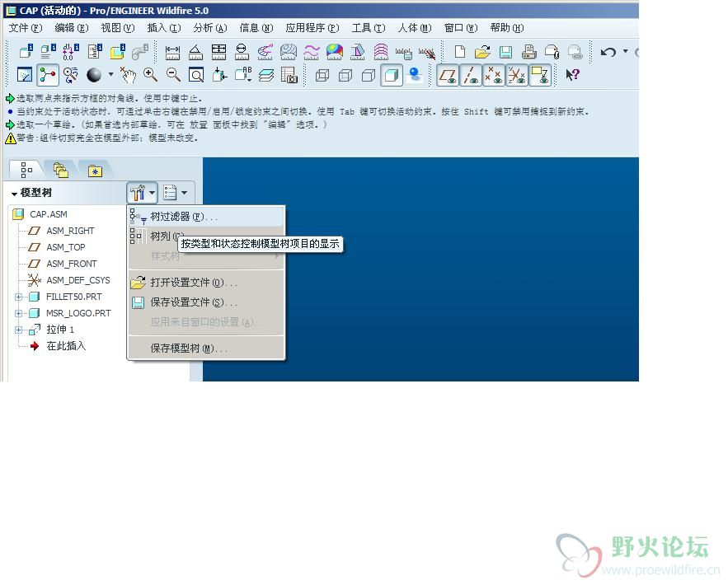Image resolution: width=728 pixels, height=585 pixels.
Task: Click the orient mode hand icon
Action: click(x=128, y=75)
